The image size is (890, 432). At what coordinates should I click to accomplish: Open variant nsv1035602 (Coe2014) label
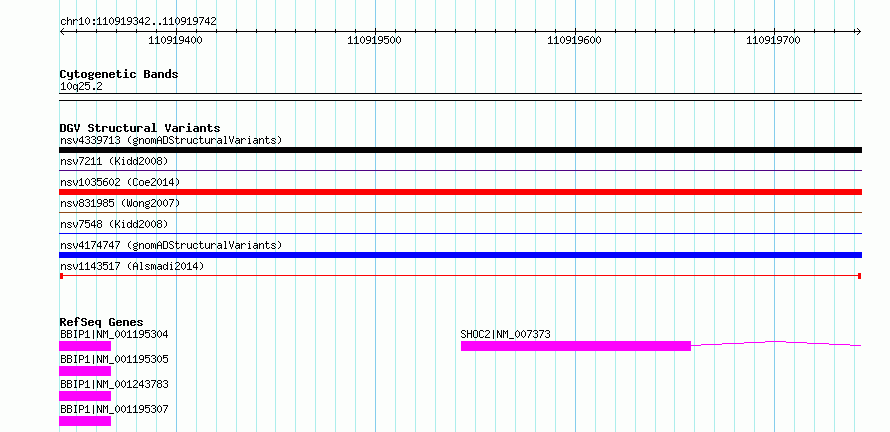[120, 182]
